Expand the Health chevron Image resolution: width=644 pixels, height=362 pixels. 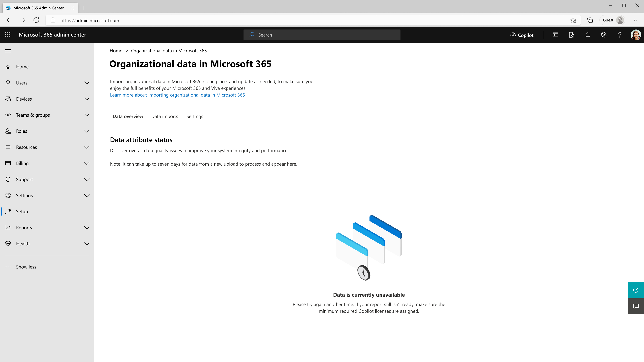tap(87, 244)
